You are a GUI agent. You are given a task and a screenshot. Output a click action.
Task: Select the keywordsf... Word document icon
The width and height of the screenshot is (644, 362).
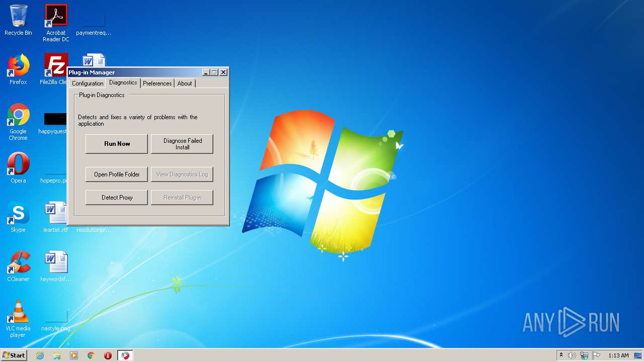tap(56, 266)
